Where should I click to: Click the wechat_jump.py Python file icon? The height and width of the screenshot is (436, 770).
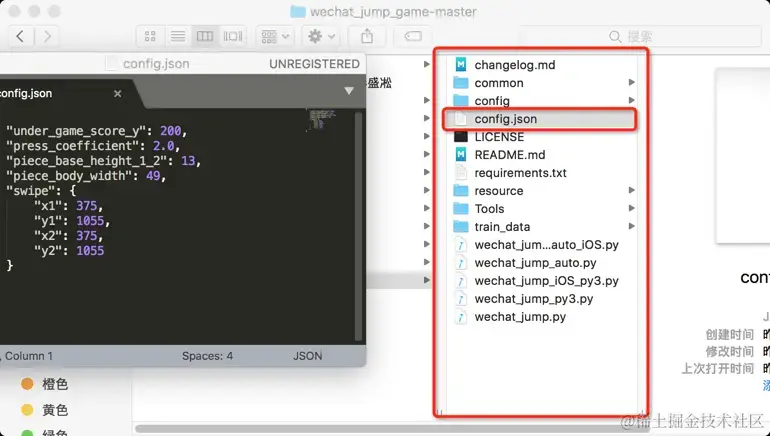tap(461, 317)
